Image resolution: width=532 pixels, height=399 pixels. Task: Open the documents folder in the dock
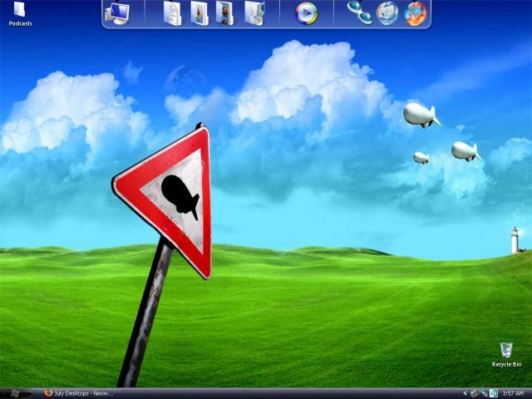172,13
